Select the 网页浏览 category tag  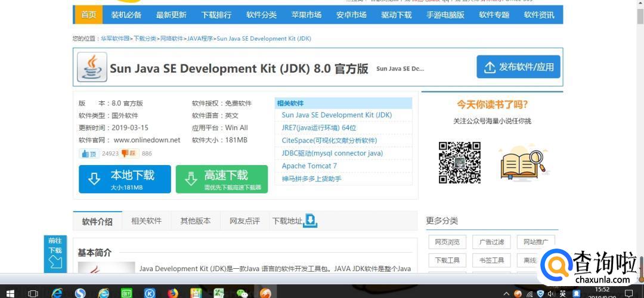point(447,242)
